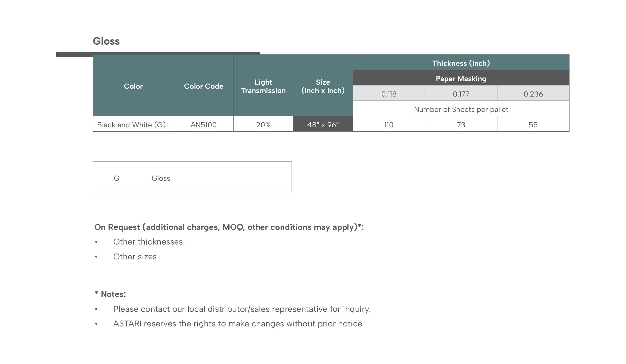The image size is (626, 364).
Task: Select the 48" x 96" size cell
Action: pyautogui.click(x=323, y=124)
